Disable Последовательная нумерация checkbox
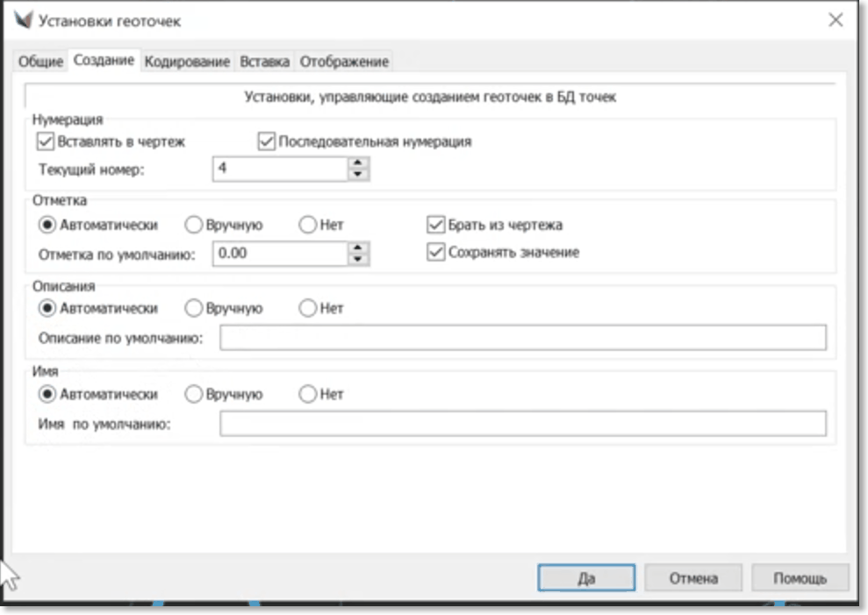 point(267,141)
